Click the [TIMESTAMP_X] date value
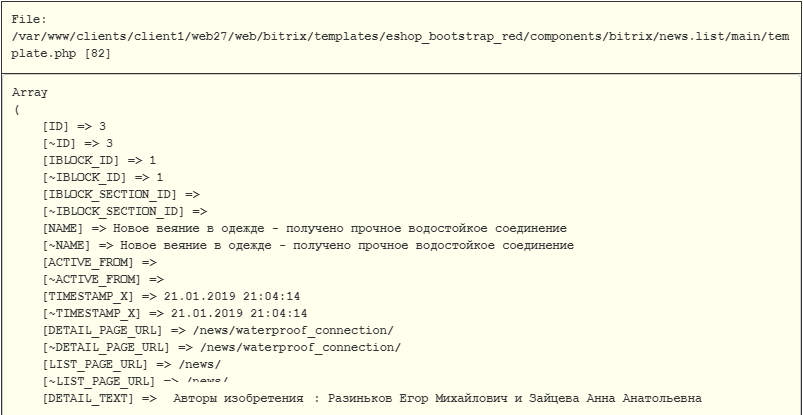Image resolution: width=803 pixels, height=415 pixels. [x=232, y=297]
